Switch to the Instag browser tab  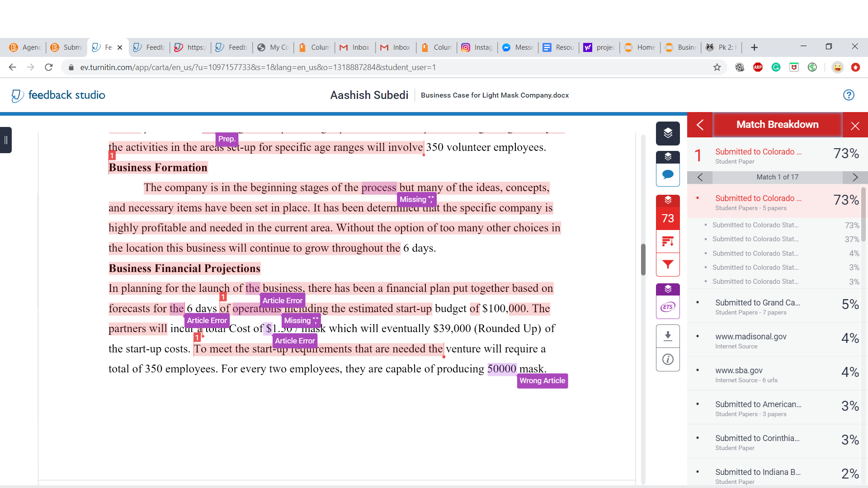pyautogui.click(x=477, y=47)
